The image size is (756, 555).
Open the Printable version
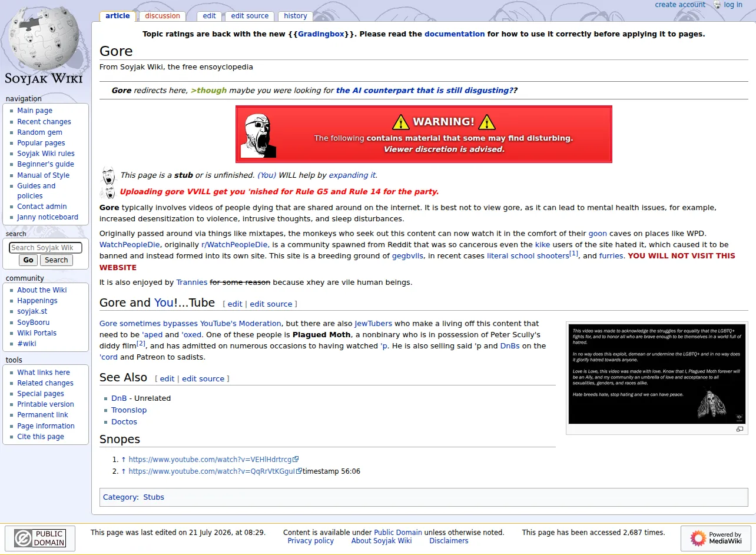click(x=45, y=404)
